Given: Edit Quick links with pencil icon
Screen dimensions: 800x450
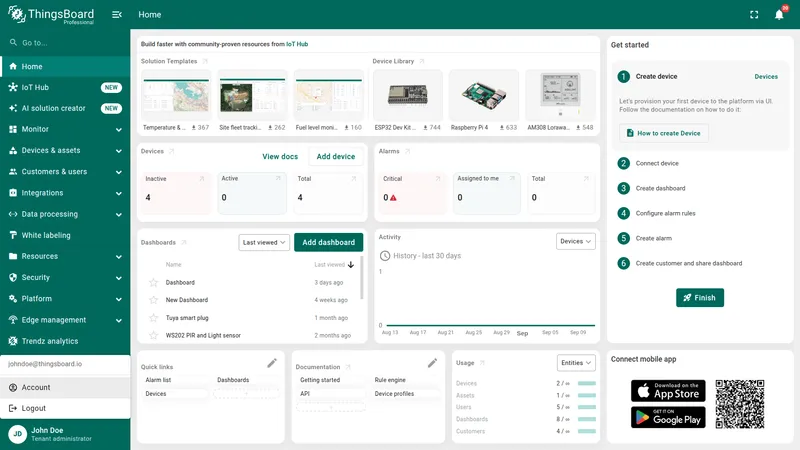Looking at the screenshot, I should pos(272,363).
